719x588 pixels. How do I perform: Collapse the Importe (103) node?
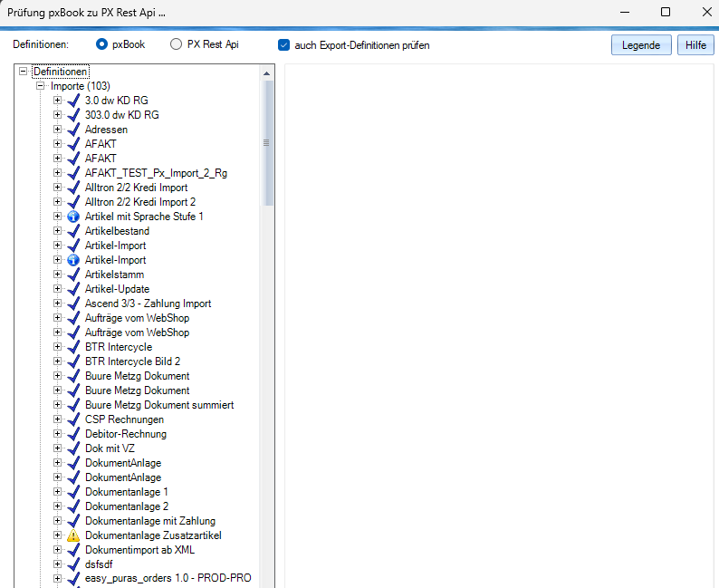tap(41, 86)
